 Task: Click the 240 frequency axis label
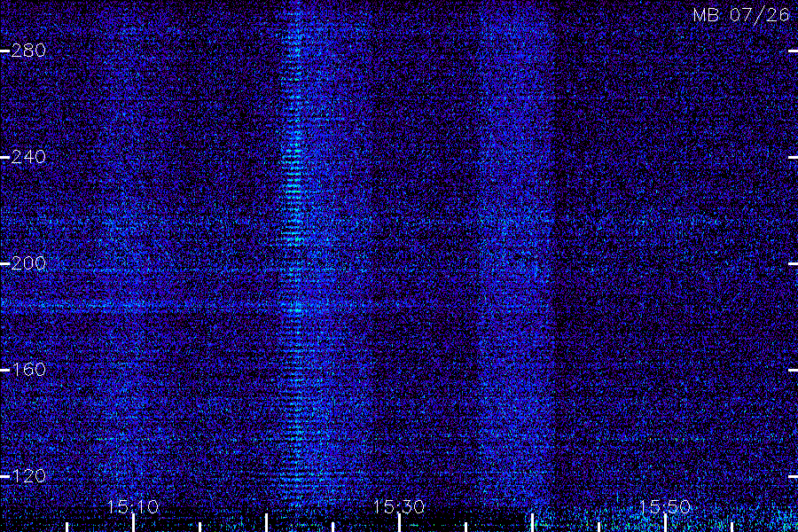point(28,157)
